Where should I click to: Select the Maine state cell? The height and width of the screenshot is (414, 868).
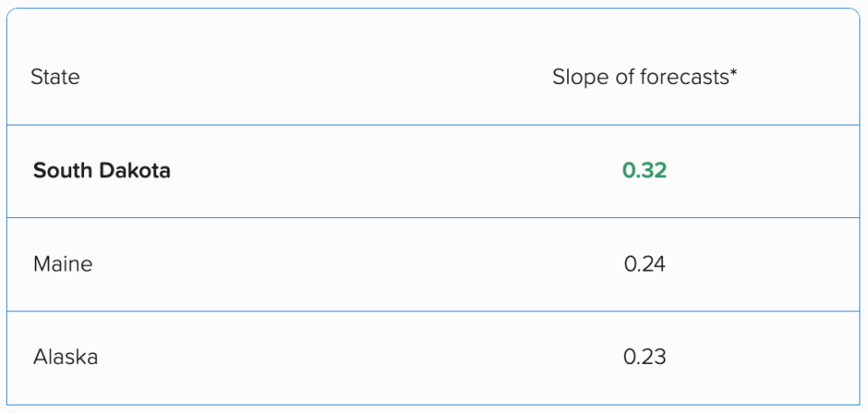pyautogui.click(x=63, y=264)
